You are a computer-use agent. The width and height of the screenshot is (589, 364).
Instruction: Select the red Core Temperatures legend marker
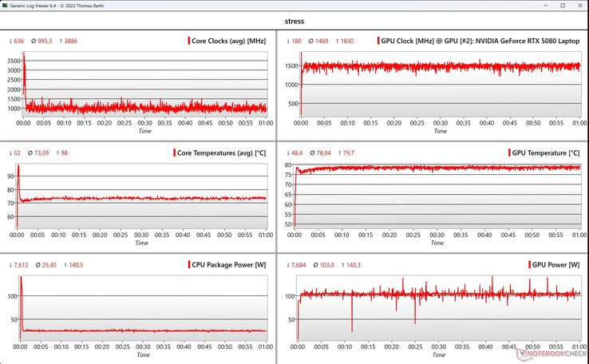click(175, 152)
